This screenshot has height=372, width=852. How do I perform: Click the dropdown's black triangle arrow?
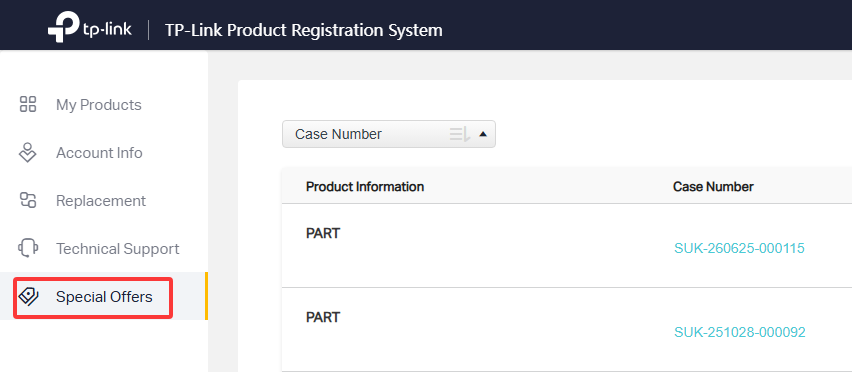(483, 134)
